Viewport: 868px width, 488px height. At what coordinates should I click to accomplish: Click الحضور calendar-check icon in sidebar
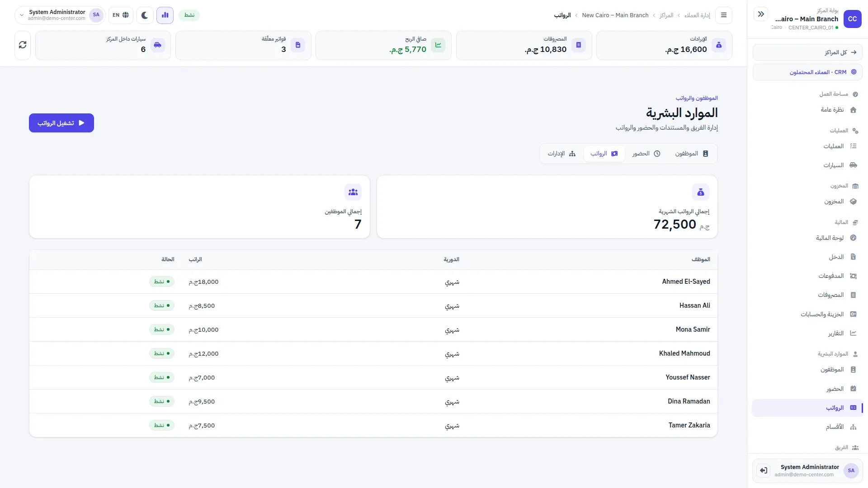(x=853, y=389)
